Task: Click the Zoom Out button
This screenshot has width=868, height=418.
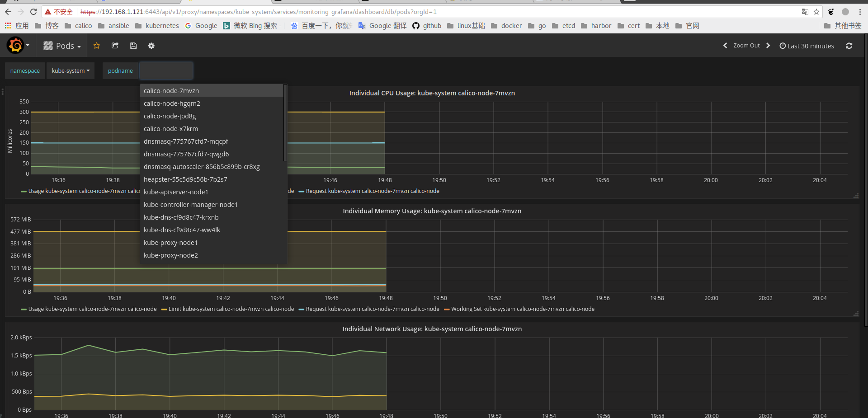Action: 746,46
